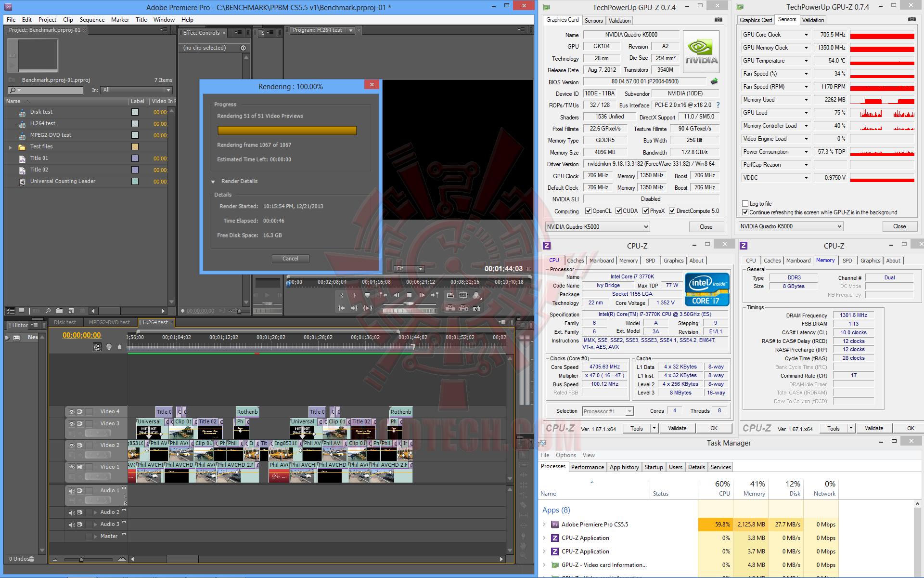Click Cancel in the Rendering dialog
This screenshot has height=578, width=924.
[290, 259]
